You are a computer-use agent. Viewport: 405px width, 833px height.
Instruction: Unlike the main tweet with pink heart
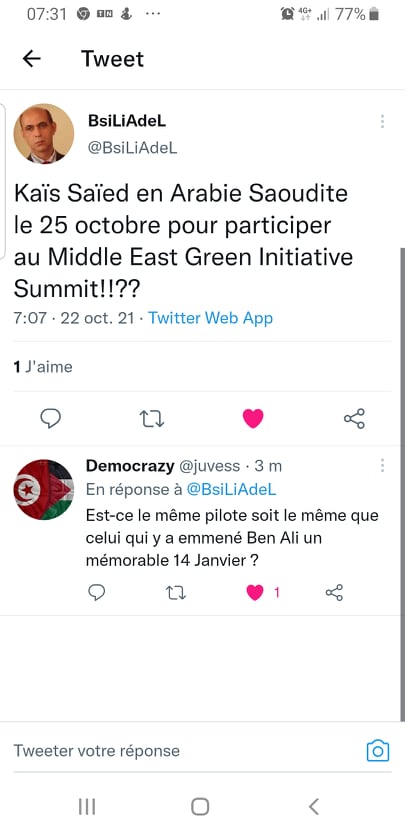(253, 419)
